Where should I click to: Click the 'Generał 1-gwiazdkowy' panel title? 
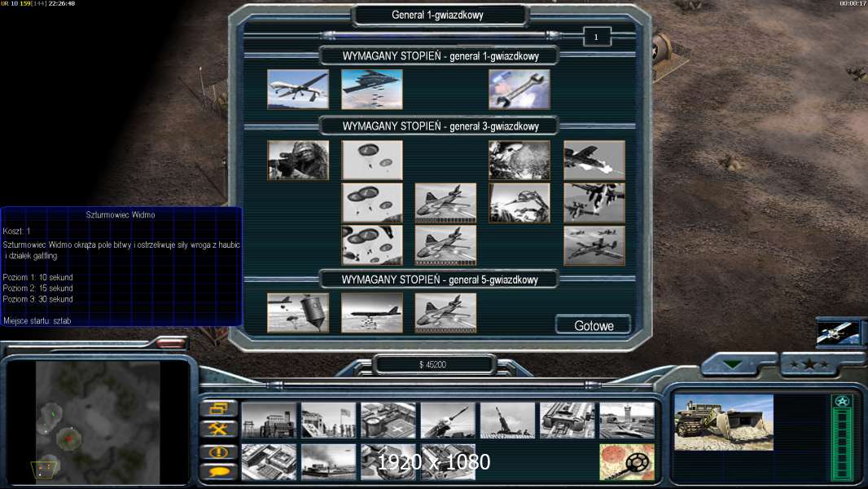coord(437,15)
